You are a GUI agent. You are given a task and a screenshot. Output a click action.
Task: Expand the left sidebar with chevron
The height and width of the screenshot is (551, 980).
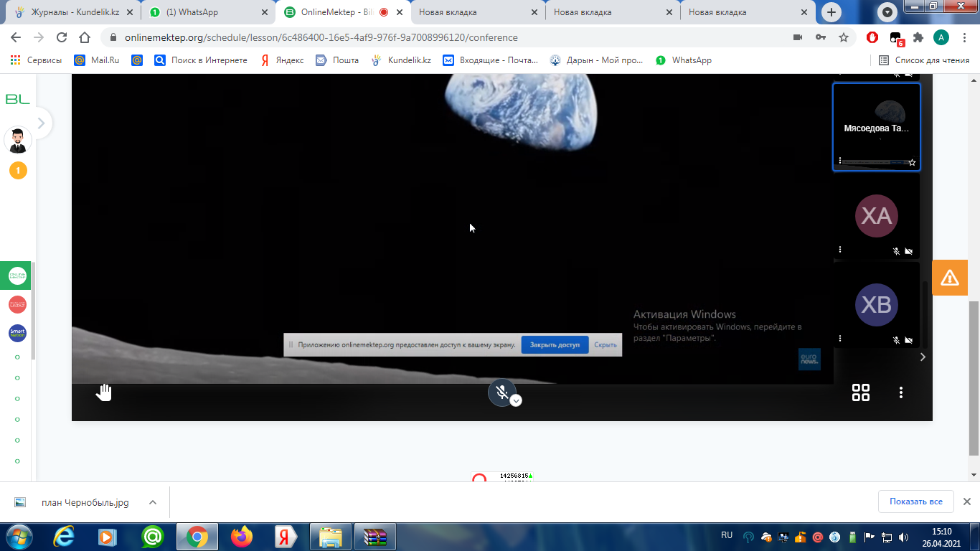tap(41, 123)
